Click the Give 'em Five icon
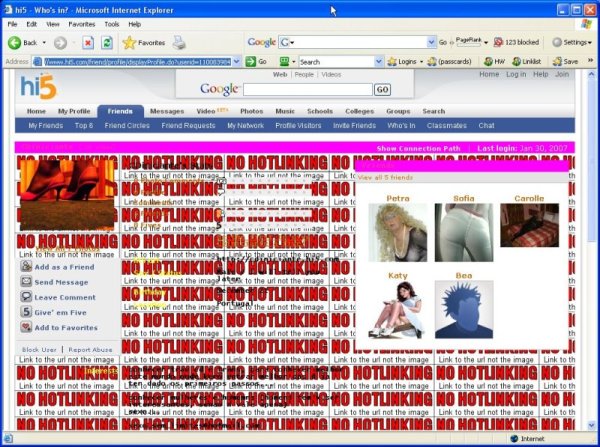Viewport: 600px width, 447px height. [26, 312]
